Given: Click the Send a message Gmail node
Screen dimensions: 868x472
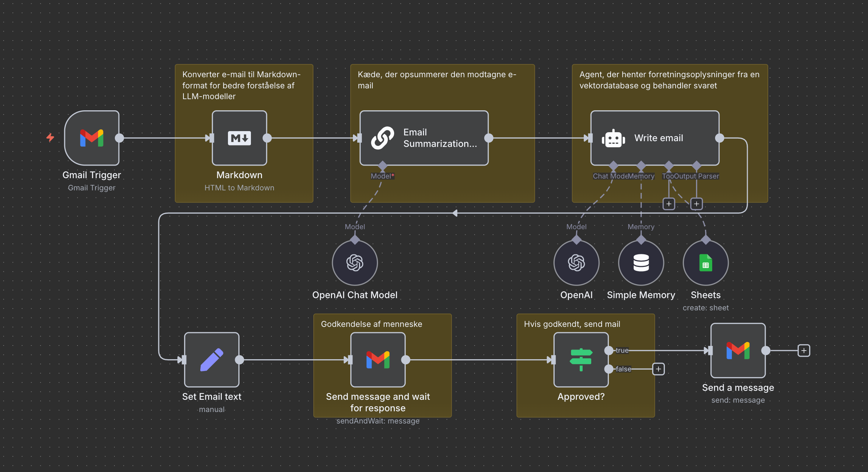Looking at the screenshot, I should (738, 351).
